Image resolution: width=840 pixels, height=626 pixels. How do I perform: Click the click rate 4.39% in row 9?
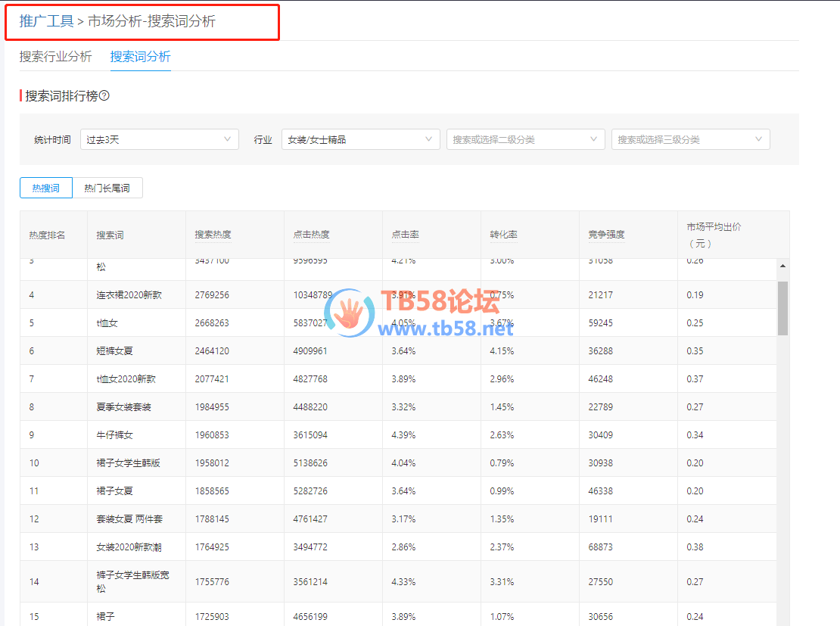pos(403,434)
